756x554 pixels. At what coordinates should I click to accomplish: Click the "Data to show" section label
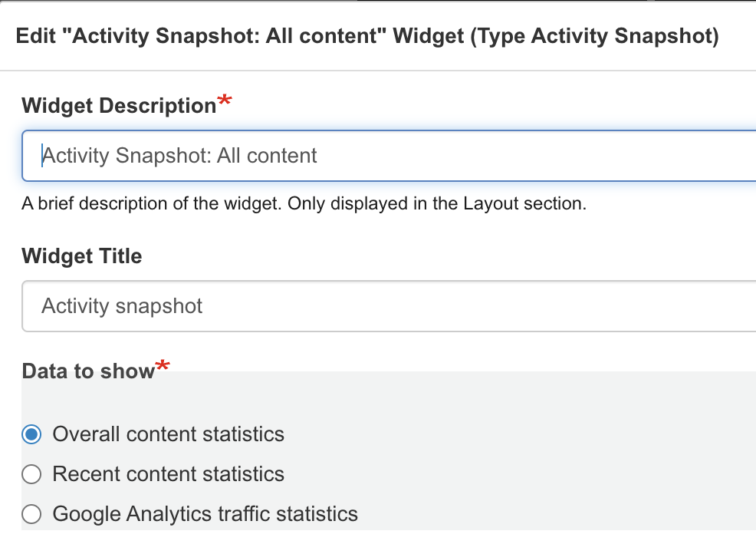[88, 371]
